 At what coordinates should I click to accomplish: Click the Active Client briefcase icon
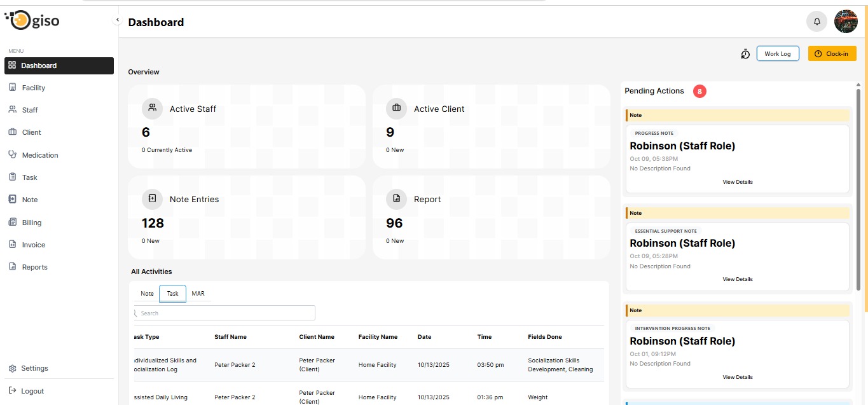pos(396,108)
